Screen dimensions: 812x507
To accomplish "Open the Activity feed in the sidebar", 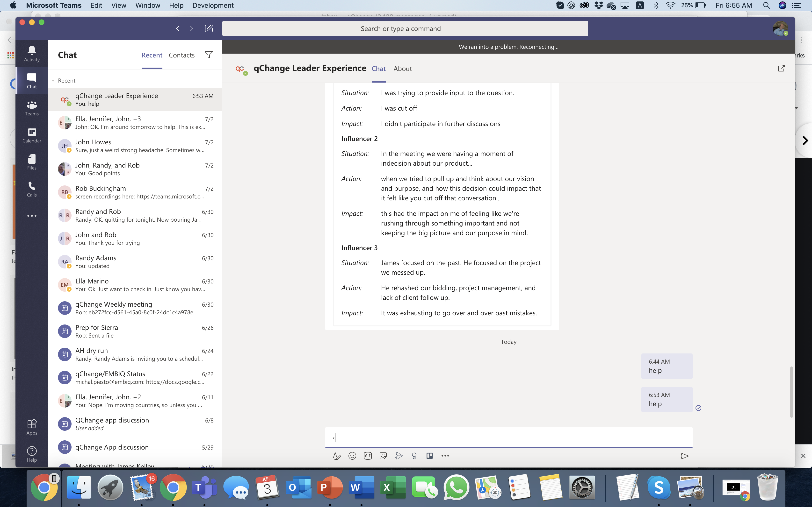I will click(x=32, y=54).
